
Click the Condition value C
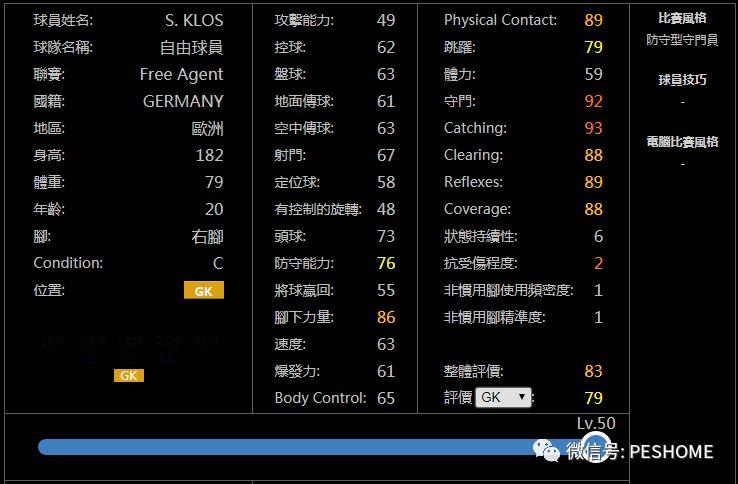218,263
